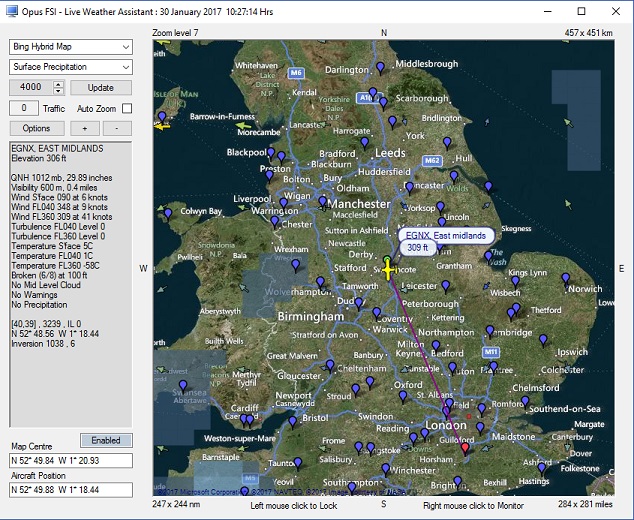Open the Bing Hybrid Map dropdown
This screenshot has width=634, height=520.
(71, 47)
